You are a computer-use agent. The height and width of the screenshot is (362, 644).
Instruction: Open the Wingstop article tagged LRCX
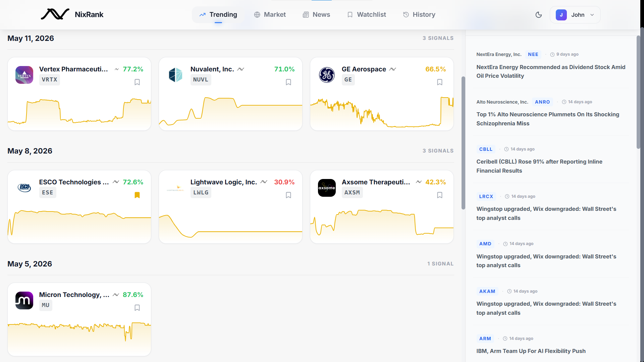tap(546, 214)
